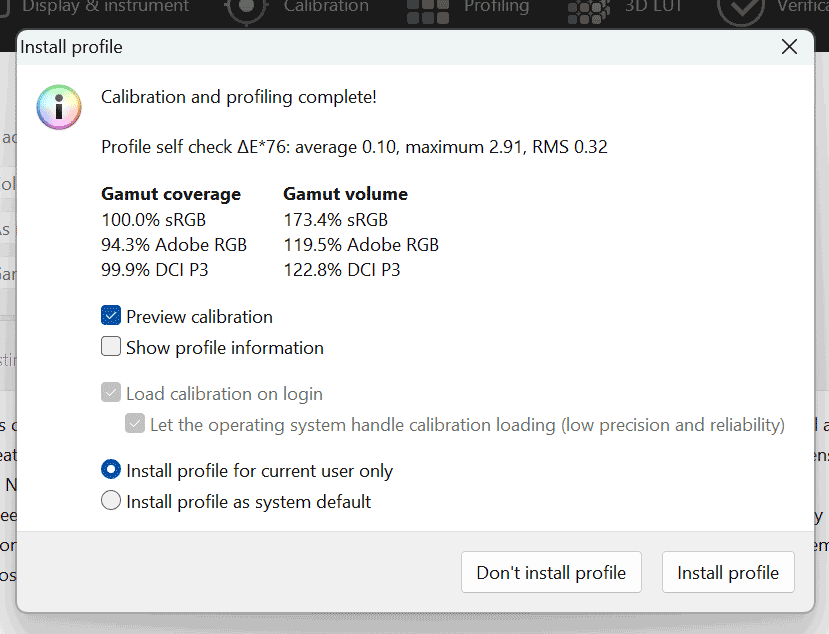Open 3D LUT tab in main window
The image size is (829, 634).
[653, 6]
